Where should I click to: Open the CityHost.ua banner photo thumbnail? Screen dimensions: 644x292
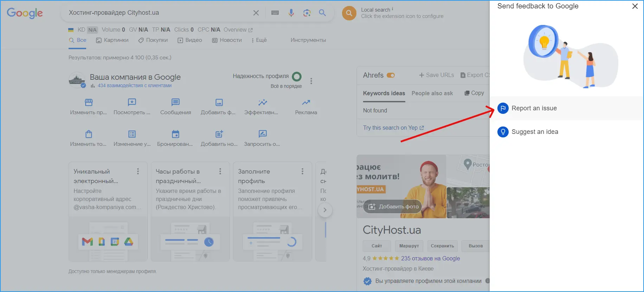tap(401, 187)
